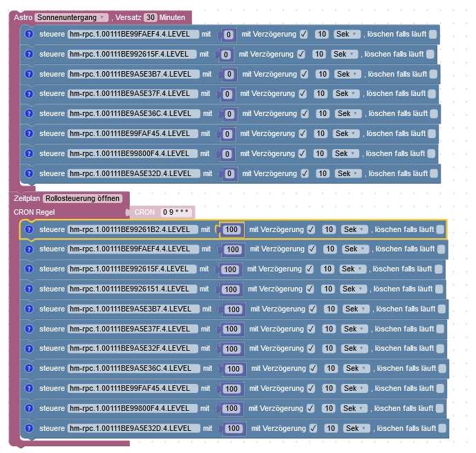Edit object ID hm-rpc.1.00111BE99261B2.4.LEVEL

[x=133, y=230]
